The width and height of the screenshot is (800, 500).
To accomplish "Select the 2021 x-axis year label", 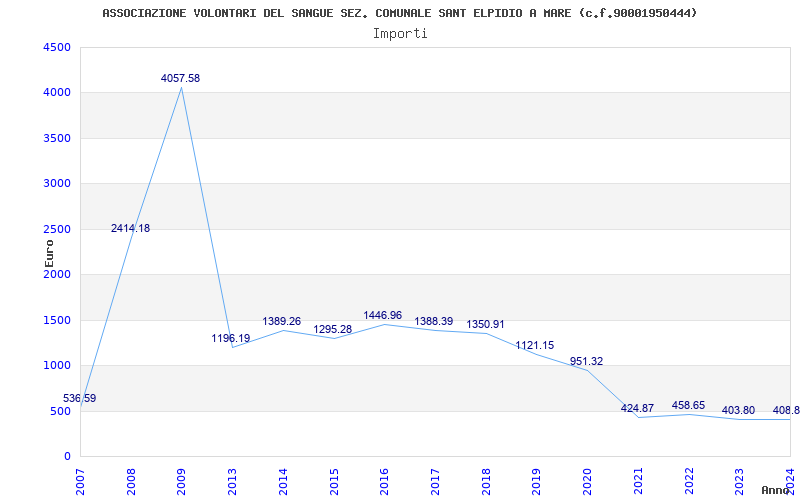I will click(638, 482).
